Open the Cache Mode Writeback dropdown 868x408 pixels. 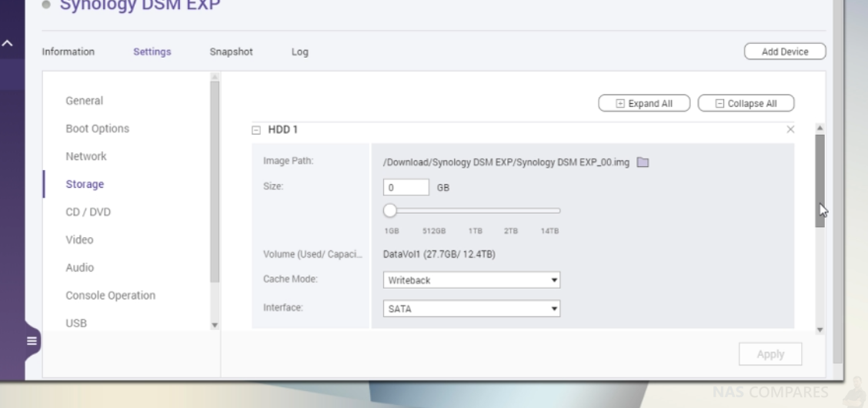tap(472, 280)
